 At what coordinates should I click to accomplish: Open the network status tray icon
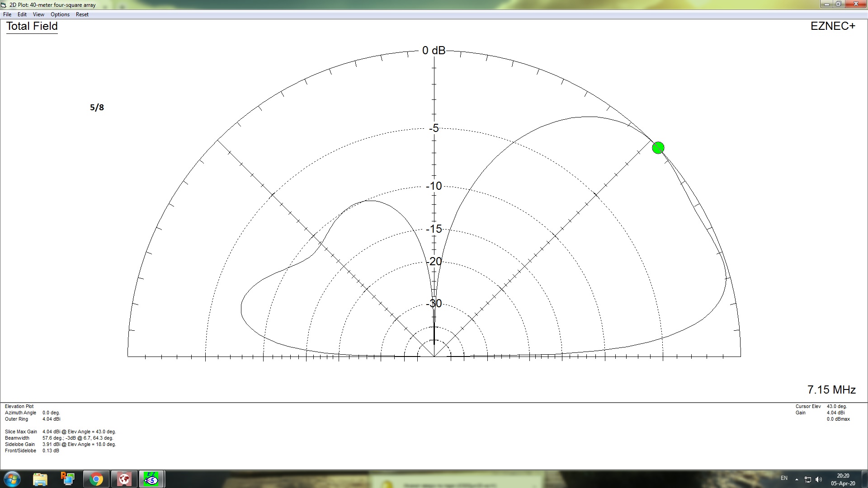[808, 479]
